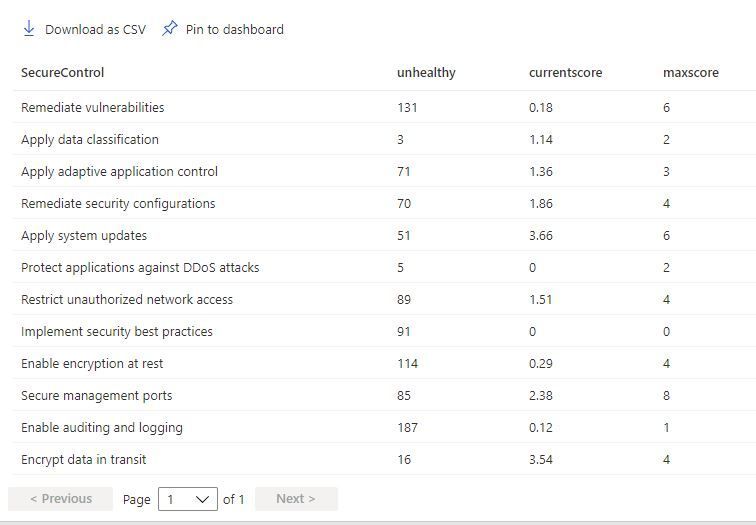This screenshot has height=525, width=756.
Task: Click unhealthy value 187
Action: [x=407, y=428]
